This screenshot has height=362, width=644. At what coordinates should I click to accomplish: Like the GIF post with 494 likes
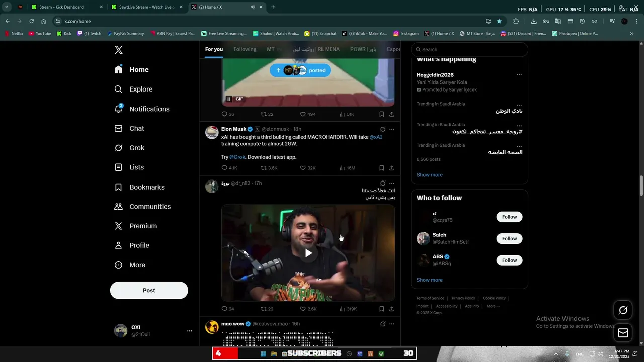tap(308, 114)
